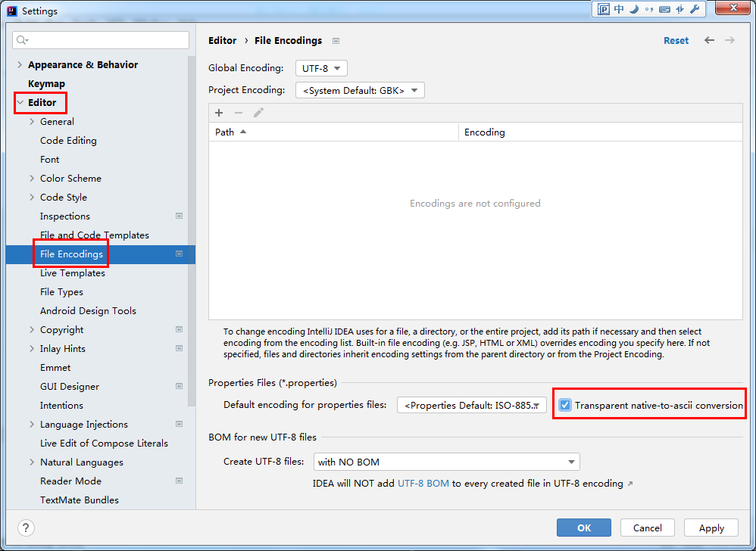
Task: Click the project-level icon on Copyright row
Action: 180,329
